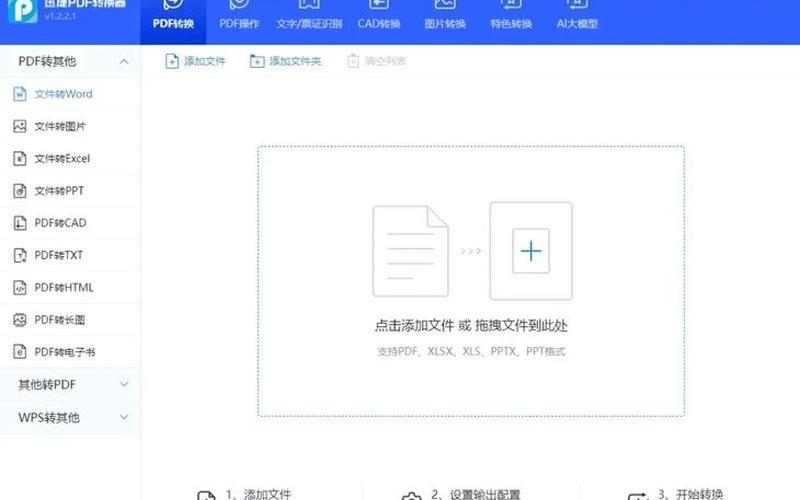Click the 添加文件夹 toolbar label
The image size is (800, 500).
[295, 61]
